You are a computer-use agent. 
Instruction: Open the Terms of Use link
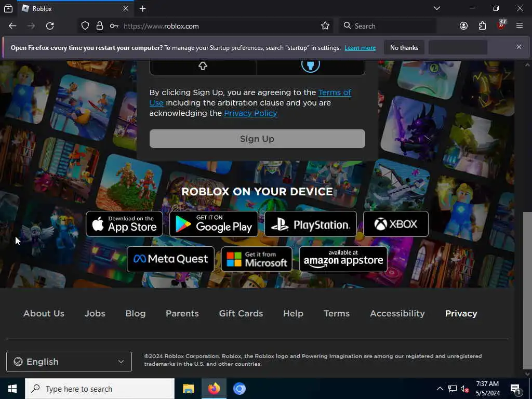click(x=250, y=97)
